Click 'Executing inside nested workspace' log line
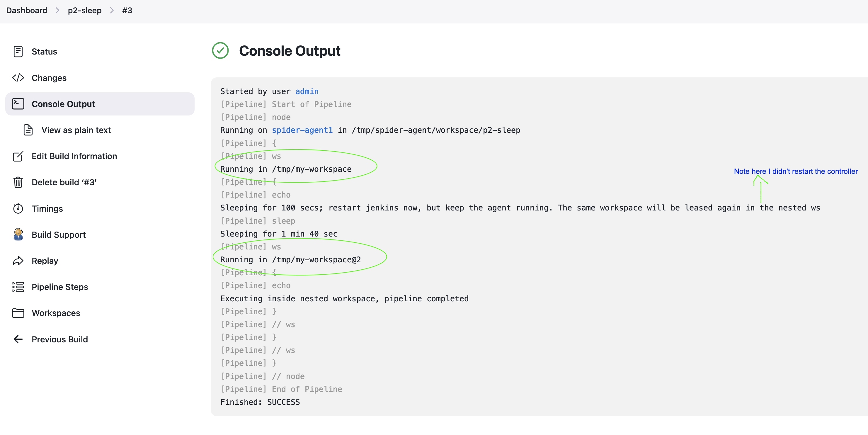This screenshot has height=435, width=868. pyautogui.click(x=344, y=298)
